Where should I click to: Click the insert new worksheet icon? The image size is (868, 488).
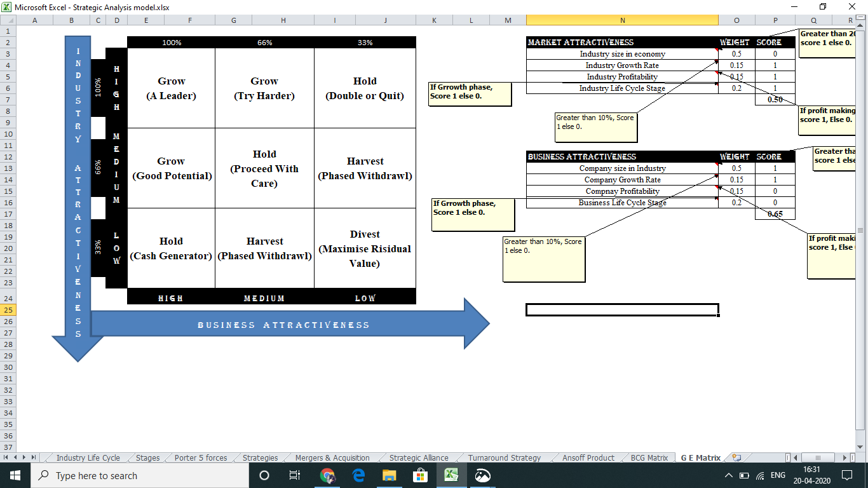736,457
